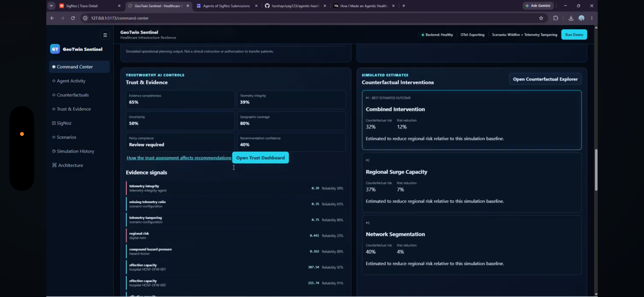Click the missing telemetry ratio signal row

(x=236, y=204)
